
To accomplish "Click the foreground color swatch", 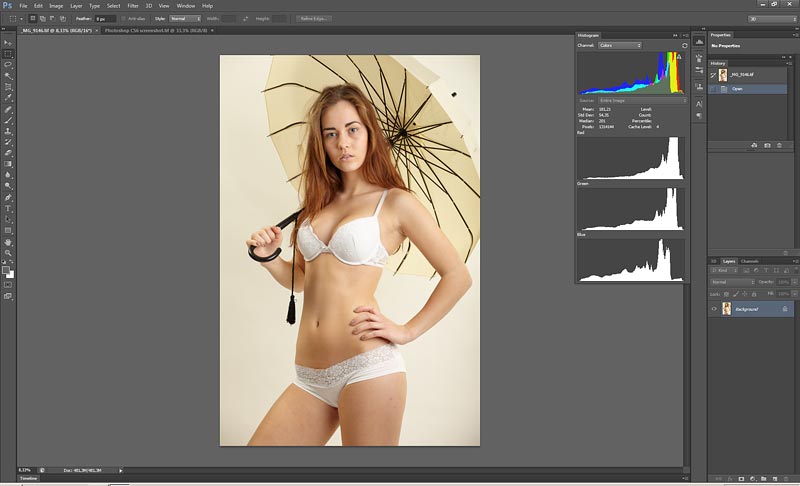I will click(6, 269).
